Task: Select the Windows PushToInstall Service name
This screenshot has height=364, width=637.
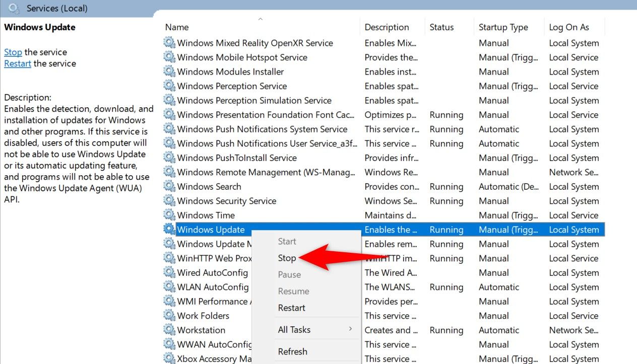Action: tap(237, 158)
